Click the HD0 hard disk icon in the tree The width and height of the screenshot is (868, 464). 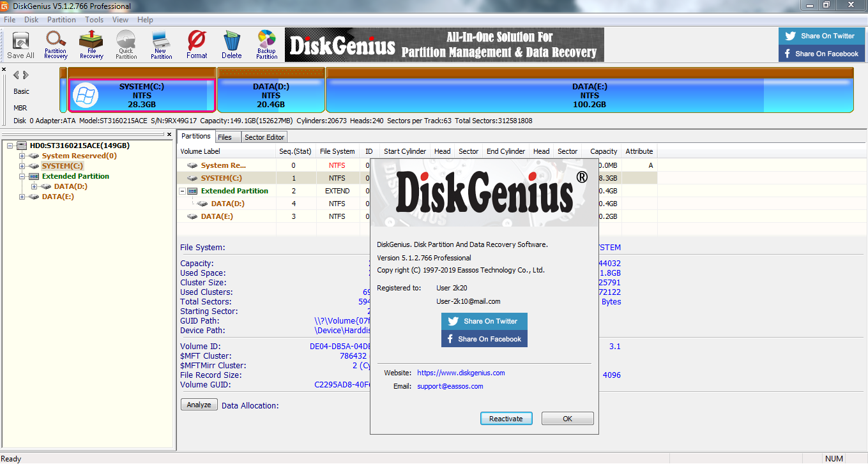pyautogui.click(x=22, y=146)
